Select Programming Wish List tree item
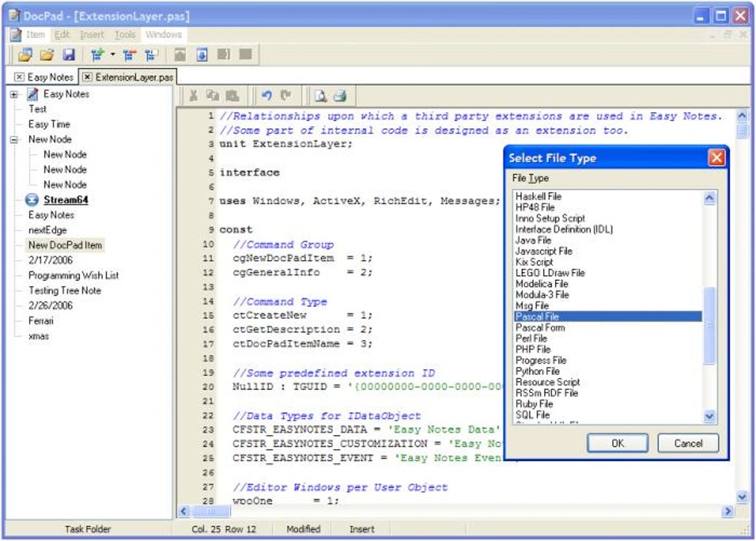This screenshot has width=756, height=541. [x=73, y=275]
